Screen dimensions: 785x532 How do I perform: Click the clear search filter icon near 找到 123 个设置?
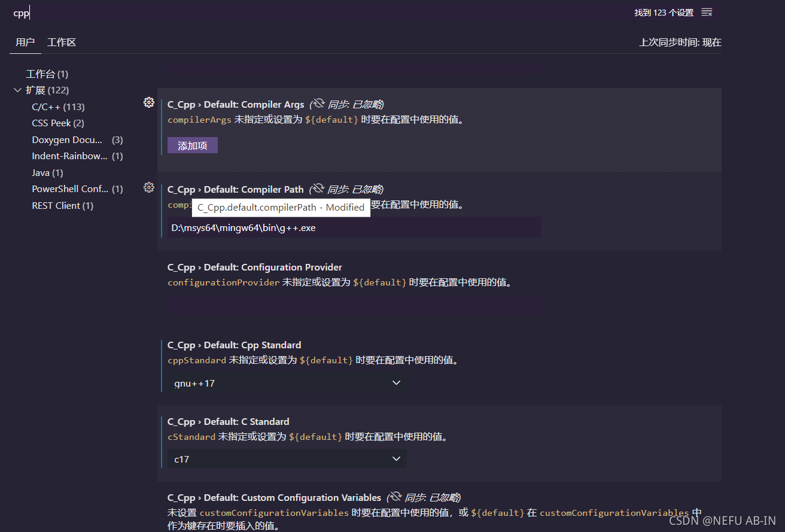(x=707, y=11)
